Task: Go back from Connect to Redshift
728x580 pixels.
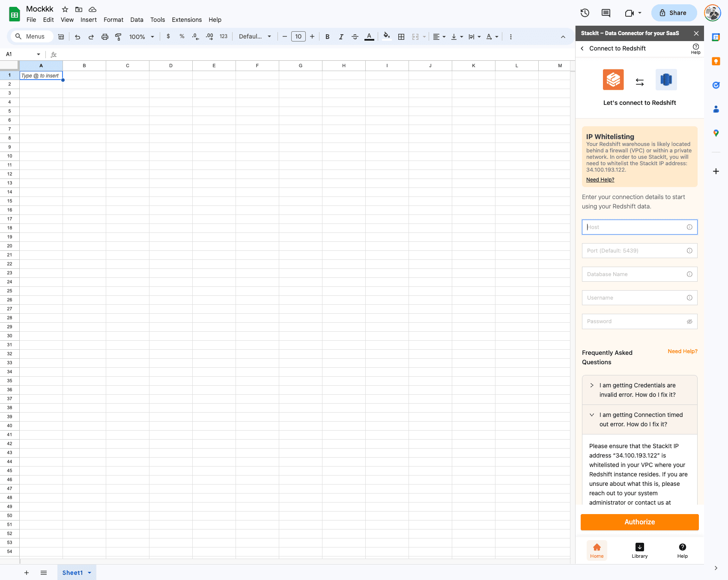Action: [x=582, y=48]
